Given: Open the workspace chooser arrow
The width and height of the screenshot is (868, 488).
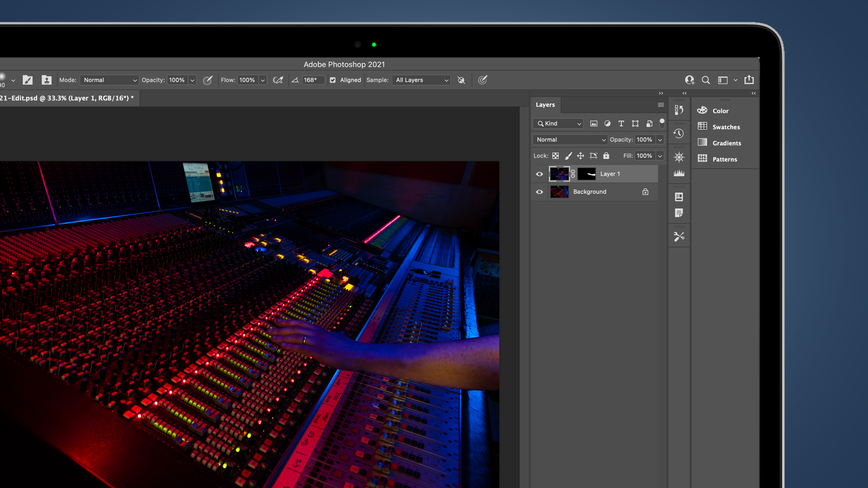Looking at the screenshot, I should click(x=735, y=80).
